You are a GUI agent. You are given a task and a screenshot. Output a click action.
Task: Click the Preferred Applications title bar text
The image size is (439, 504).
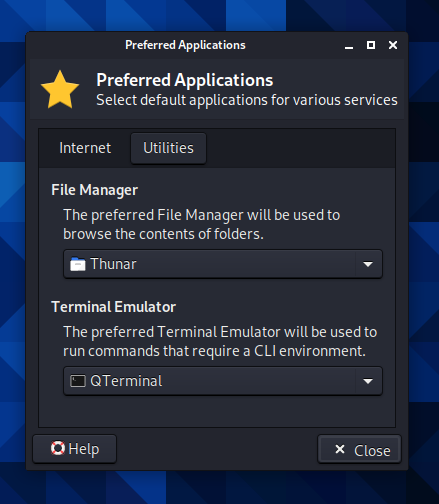(185, 45)
